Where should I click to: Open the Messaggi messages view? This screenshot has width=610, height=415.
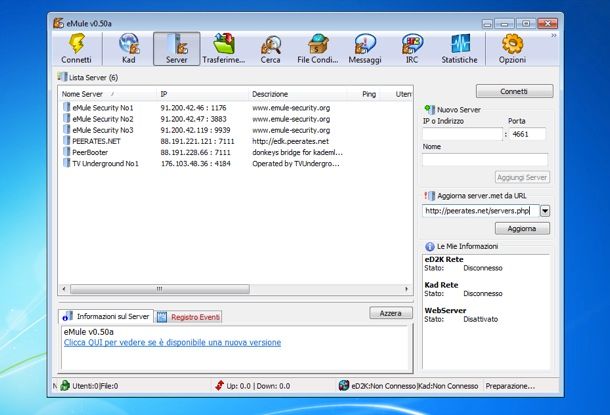(365, 49)
